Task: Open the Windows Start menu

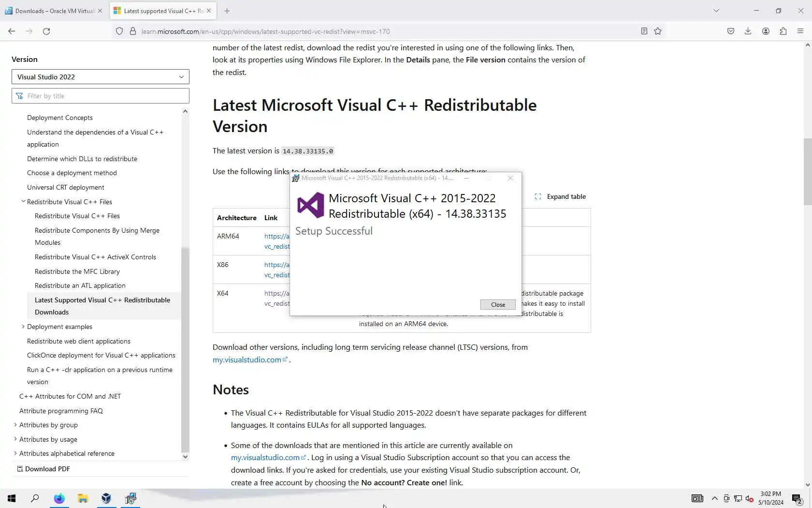Action: (x=12, y=498)
